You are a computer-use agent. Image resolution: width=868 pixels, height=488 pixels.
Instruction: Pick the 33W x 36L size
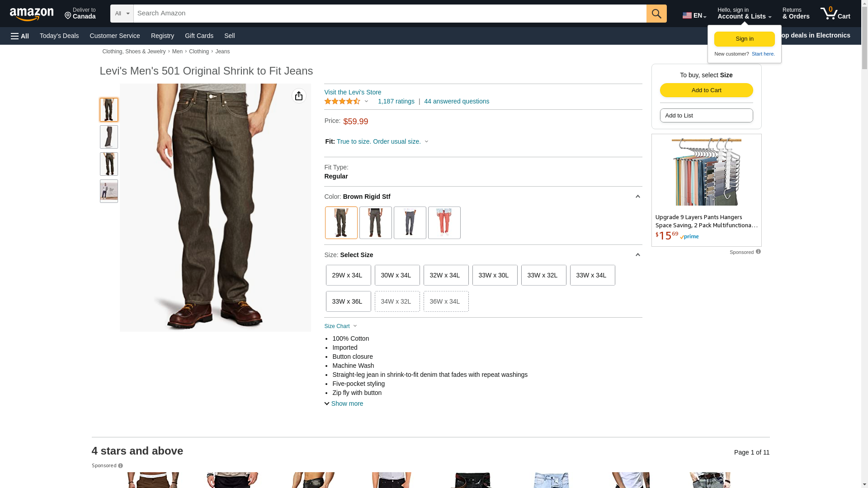[348, 301]
